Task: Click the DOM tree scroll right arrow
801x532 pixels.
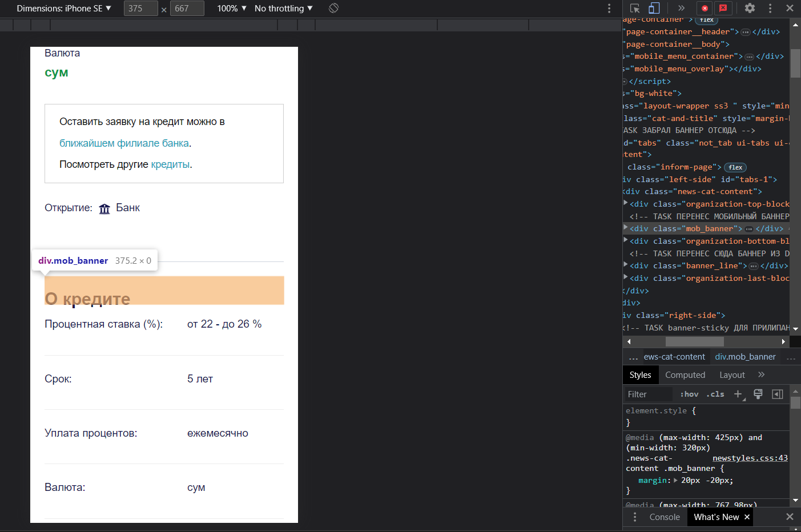Action: (784, 341)
